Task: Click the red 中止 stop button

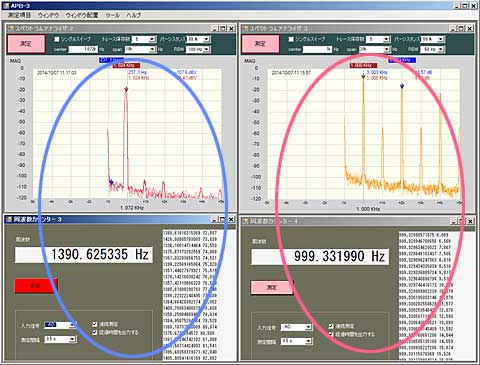Action: click(36, 286)
